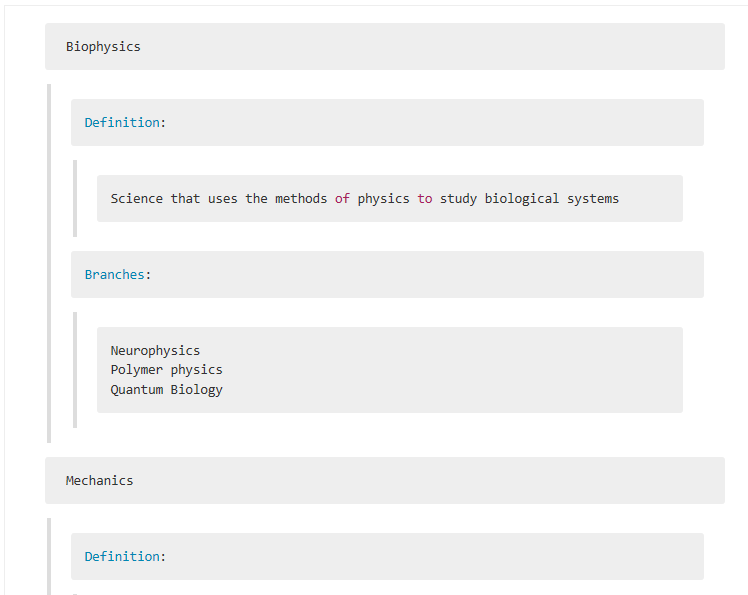Click the word 'Science' in definition text
Screen dimensions: 748x595
tap(136, 198)
